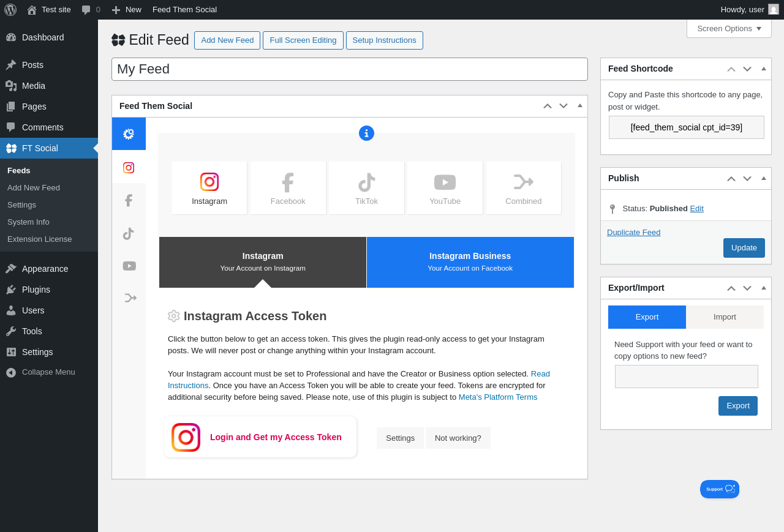Open Meta's Platform Terms link

point(498,397)
